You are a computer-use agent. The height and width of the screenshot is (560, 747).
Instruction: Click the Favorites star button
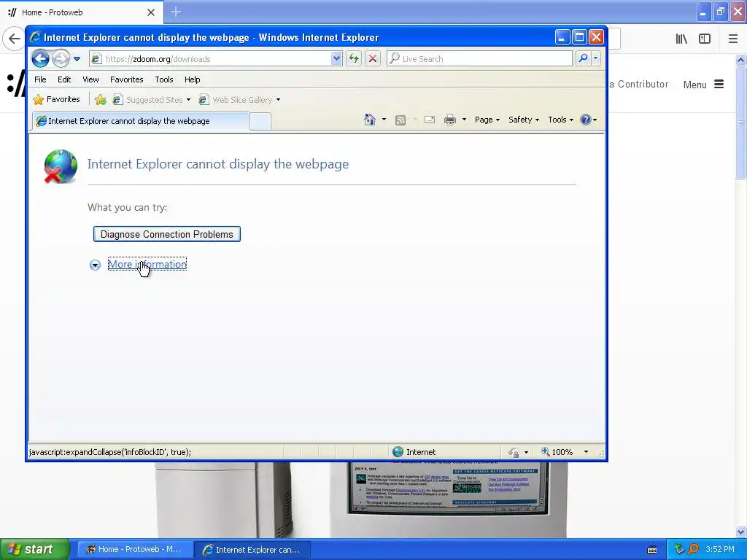56,99
